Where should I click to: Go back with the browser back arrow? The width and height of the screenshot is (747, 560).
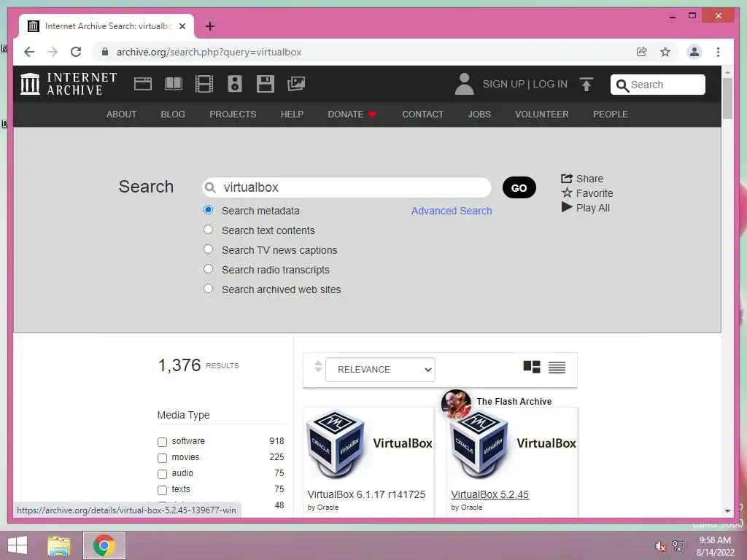click(29, 52)
